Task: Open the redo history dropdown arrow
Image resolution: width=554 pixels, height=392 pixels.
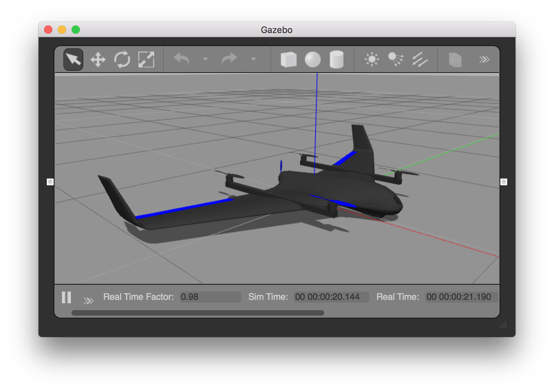Action: click(x=253, y=59)
